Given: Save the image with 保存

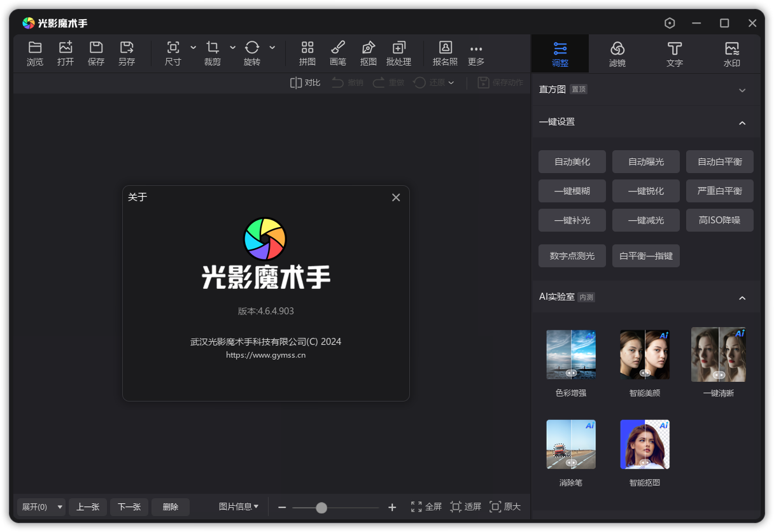Looking at the screenshot, I should click(96, 53).
